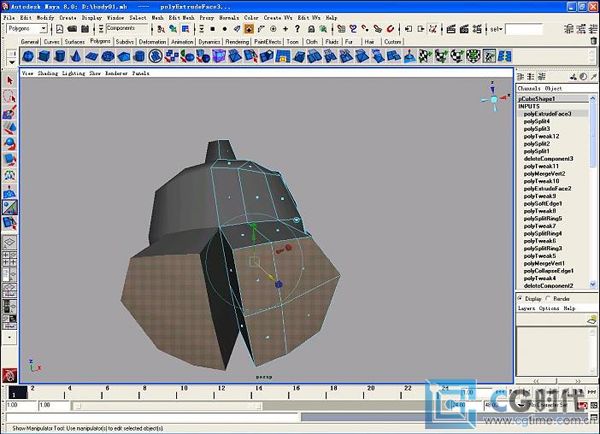The height and width of the screenshot is (434, 600).
Task: Switch to single perspective view layout
Action: coord(10,242)
